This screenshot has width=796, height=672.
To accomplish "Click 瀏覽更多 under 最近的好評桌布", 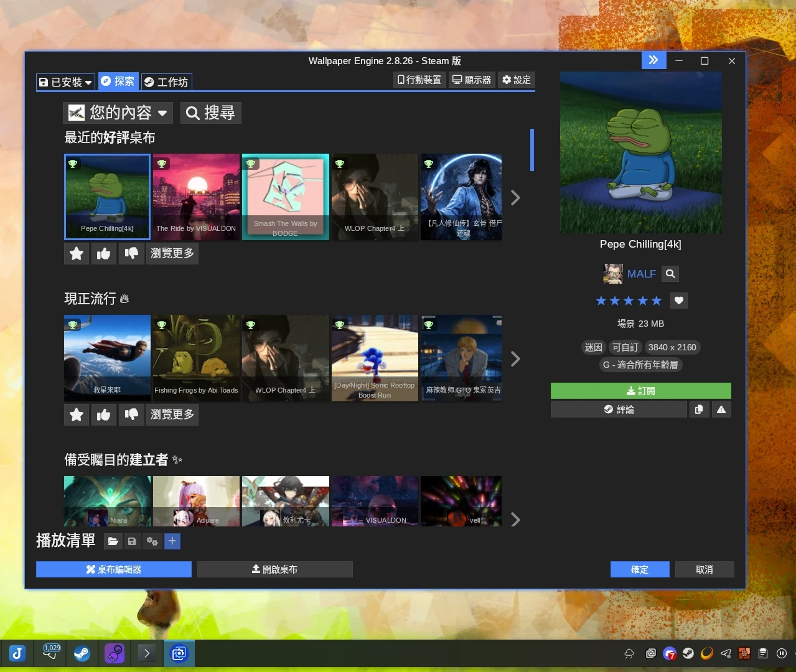I will tap(172, 253).
